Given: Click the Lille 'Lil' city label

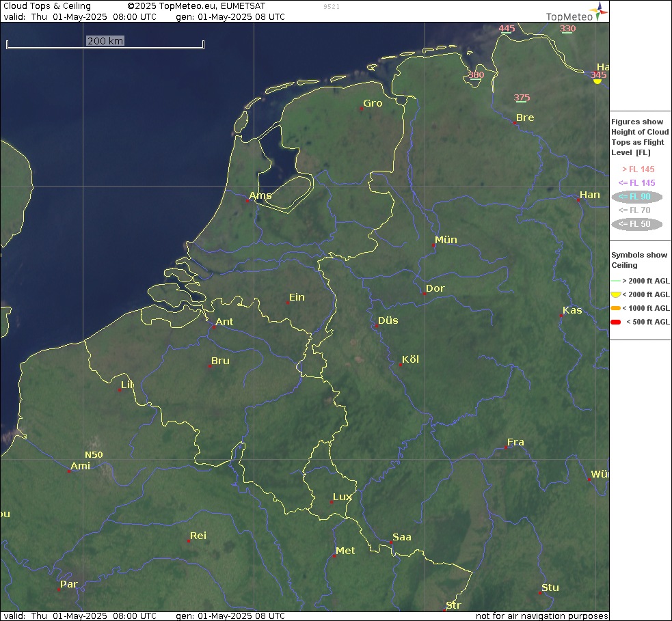Looking at the screenshot, I should click(x=127, y=385).
